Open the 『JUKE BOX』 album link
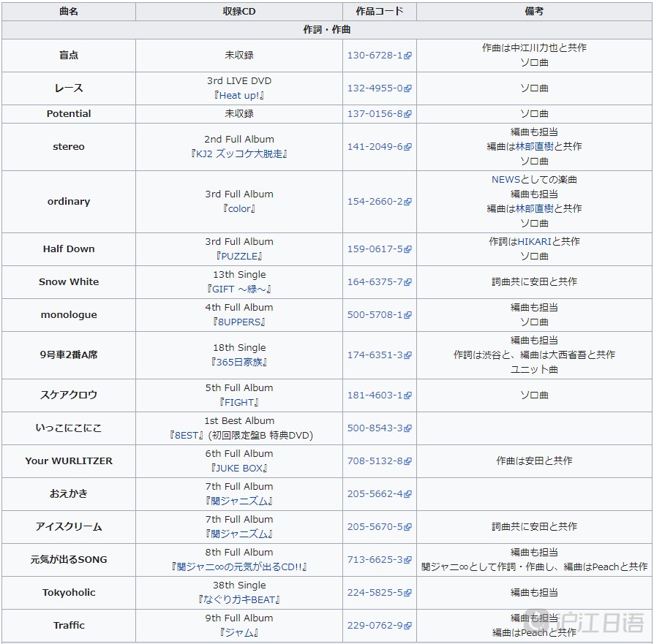This screenshot has height=644, width=654. coord(239,468)
